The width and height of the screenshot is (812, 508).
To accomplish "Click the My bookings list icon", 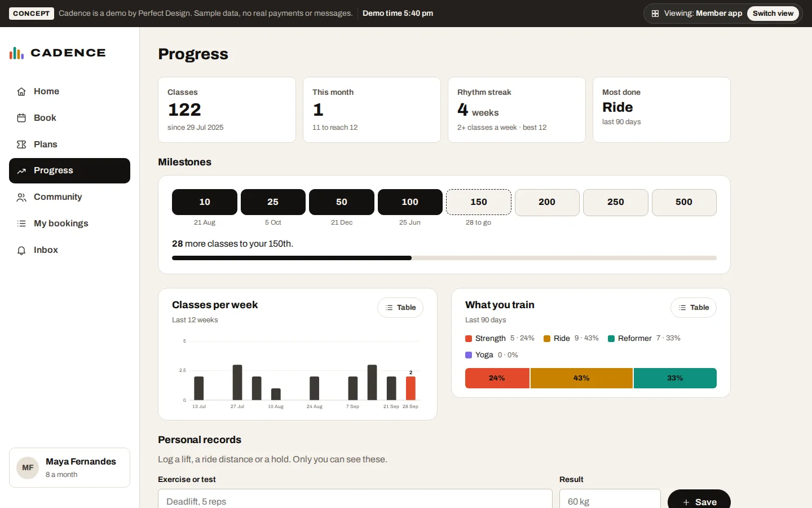I will click(21, 224).
